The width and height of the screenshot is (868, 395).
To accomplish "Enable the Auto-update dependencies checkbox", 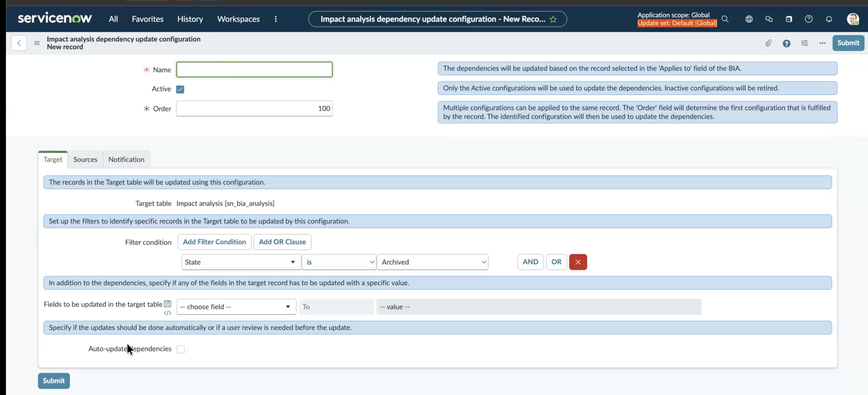I will click(x=181, y=349).
